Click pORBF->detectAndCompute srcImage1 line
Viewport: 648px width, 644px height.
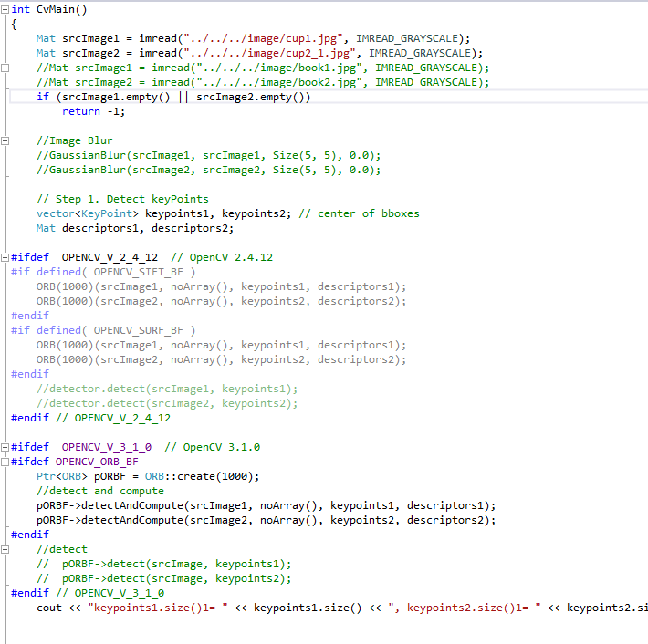[267, 505]
